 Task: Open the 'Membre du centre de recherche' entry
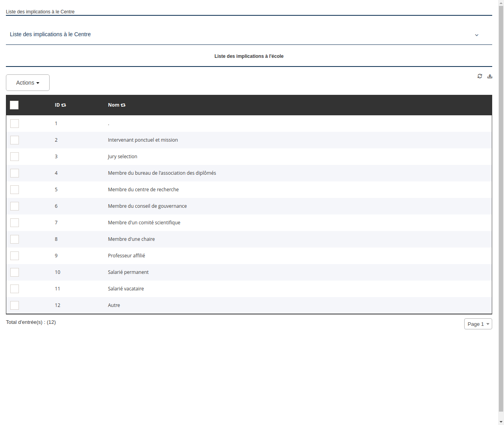[x=143, y=189]
